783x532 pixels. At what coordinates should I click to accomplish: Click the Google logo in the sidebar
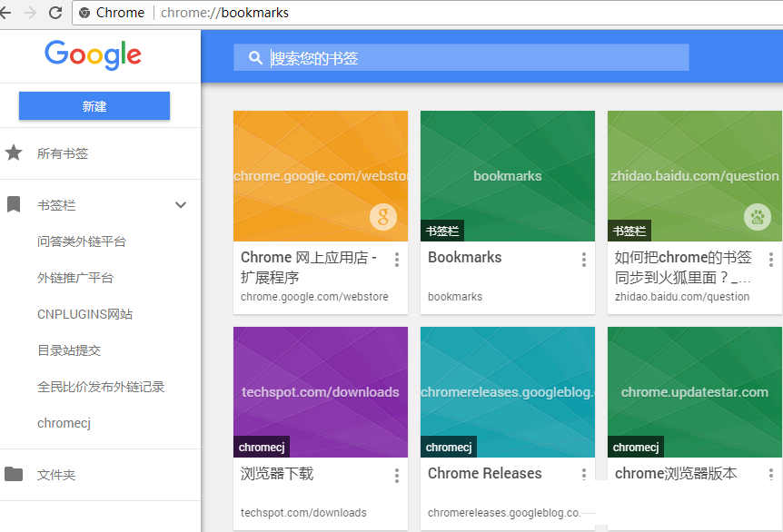(94, 54)
